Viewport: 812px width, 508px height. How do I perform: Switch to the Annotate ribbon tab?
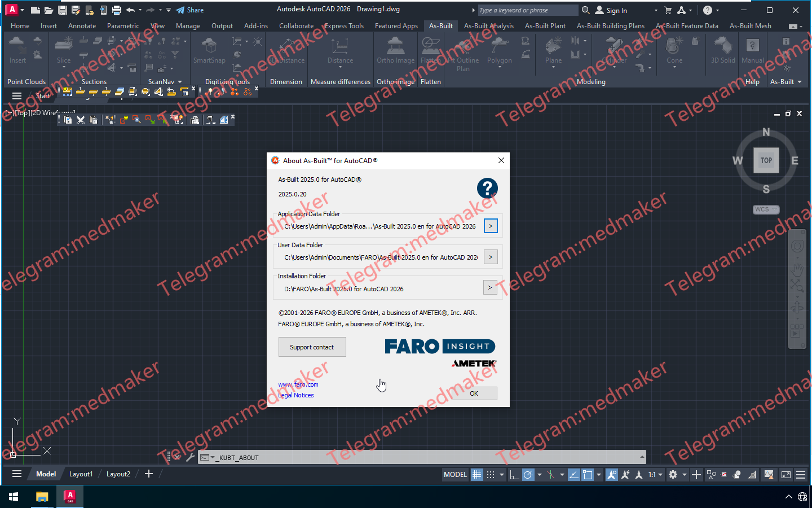[x=82, y=26]
